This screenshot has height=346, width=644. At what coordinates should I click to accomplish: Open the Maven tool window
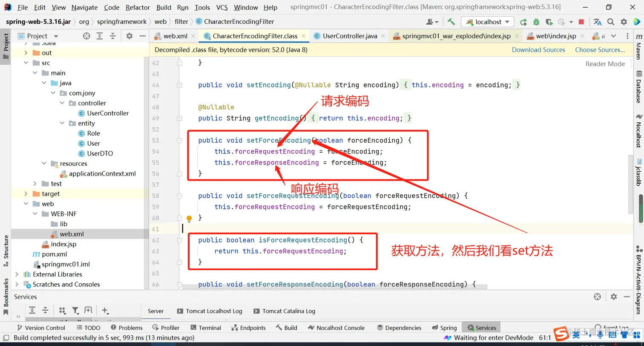click(638, 46)
